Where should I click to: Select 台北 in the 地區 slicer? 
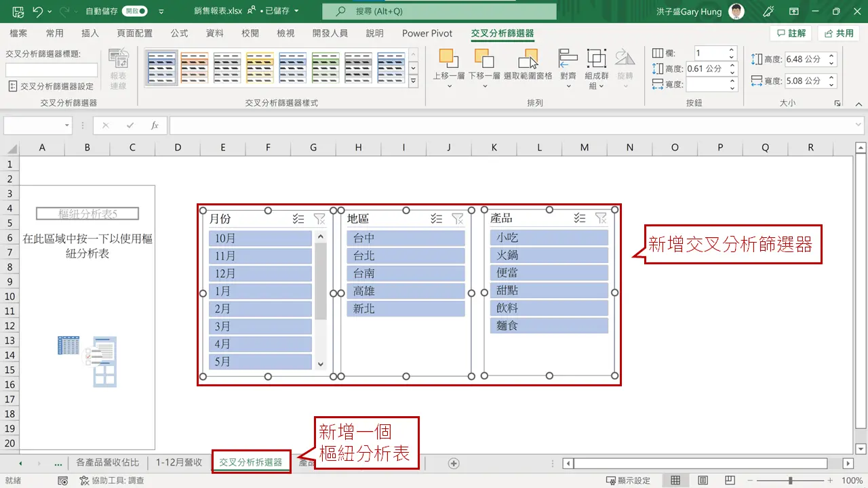pos(406,256)
